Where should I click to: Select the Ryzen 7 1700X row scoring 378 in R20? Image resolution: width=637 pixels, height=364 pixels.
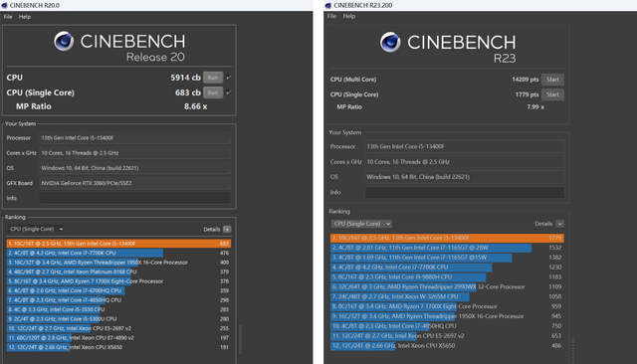118,281
